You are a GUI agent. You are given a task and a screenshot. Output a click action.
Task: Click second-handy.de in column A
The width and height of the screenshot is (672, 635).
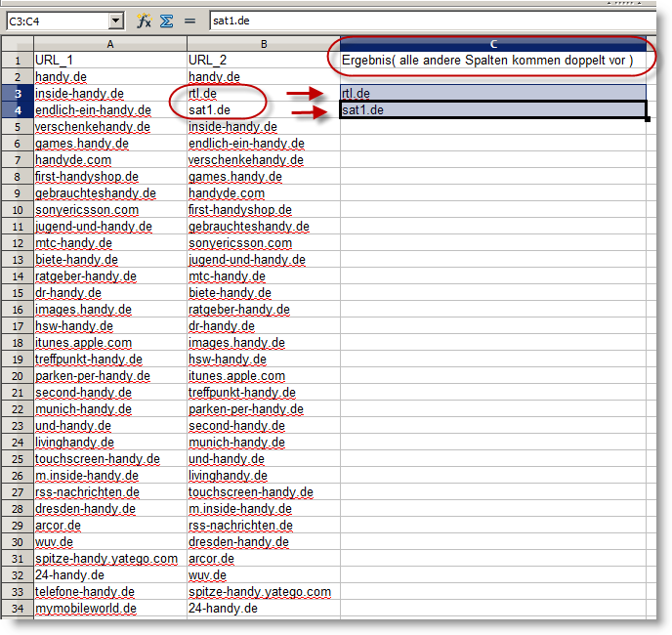coord(110,393)
